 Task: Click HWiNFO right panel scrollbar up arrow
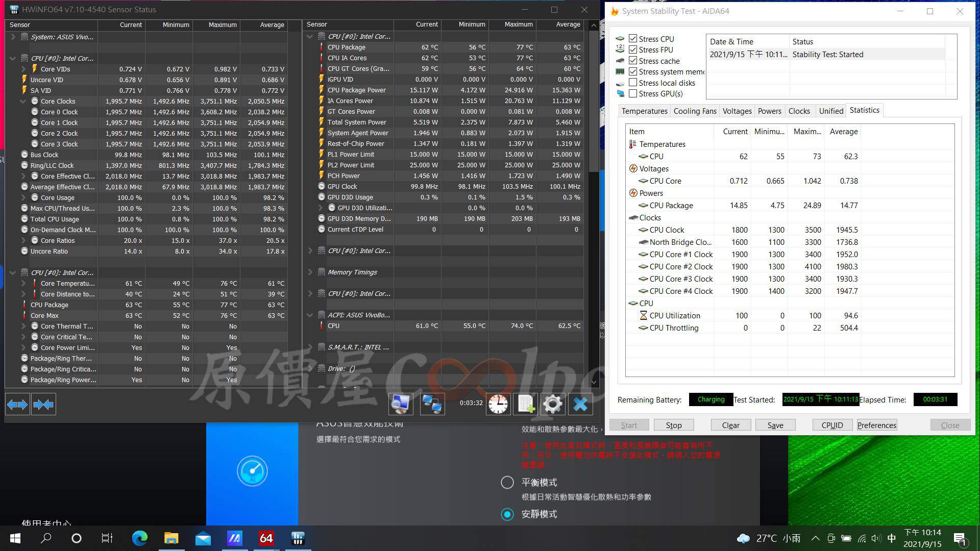pyautogui.click(x=594, y=25)
